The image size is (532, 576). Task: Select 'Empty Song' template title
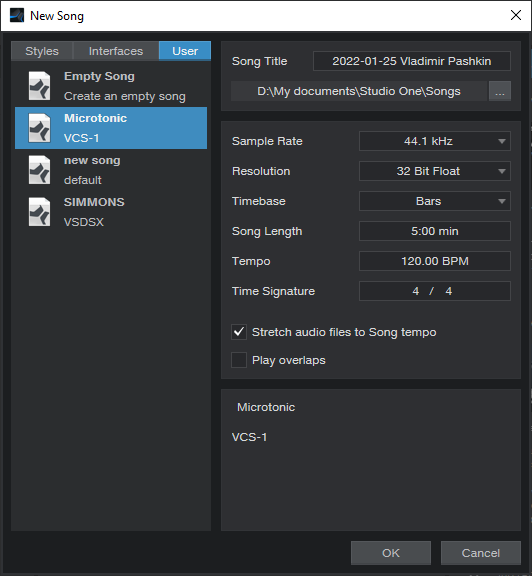[99, 76]
